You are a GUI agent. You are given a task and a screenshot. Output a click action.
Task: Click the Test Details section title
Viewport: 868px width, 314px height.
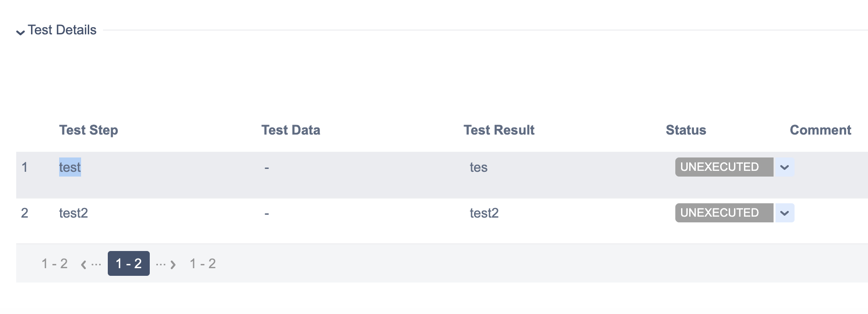click(x=62, y=30)
